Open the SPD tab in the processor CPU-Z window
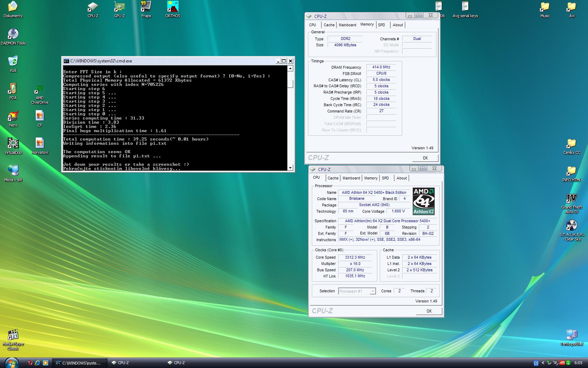The image size is (588, 368). [385, 178]
